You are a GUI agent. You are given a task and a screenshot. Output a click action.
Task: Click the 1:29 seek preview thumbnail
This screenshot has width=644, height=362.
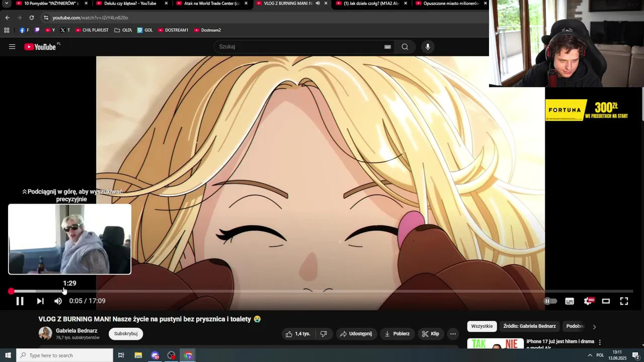(x=69, y=239)
